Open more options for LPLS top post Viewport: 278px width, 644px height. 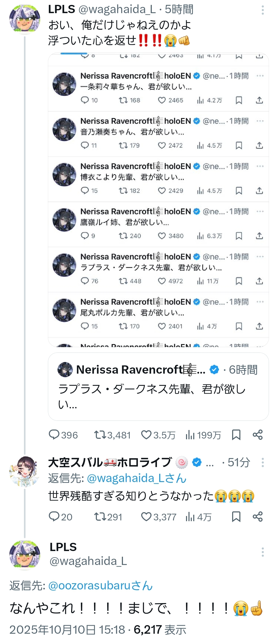point(263,10)
